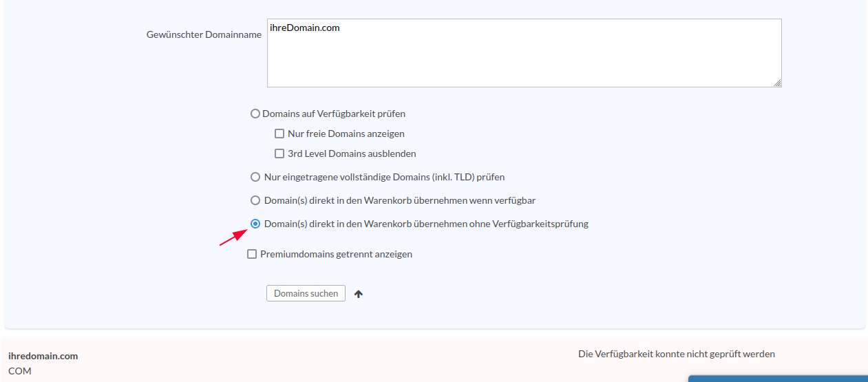The width and height of the screenshot is (868, 382).
Task: Click the 'ihredomain.com' result entry
Action: [43, 356]
